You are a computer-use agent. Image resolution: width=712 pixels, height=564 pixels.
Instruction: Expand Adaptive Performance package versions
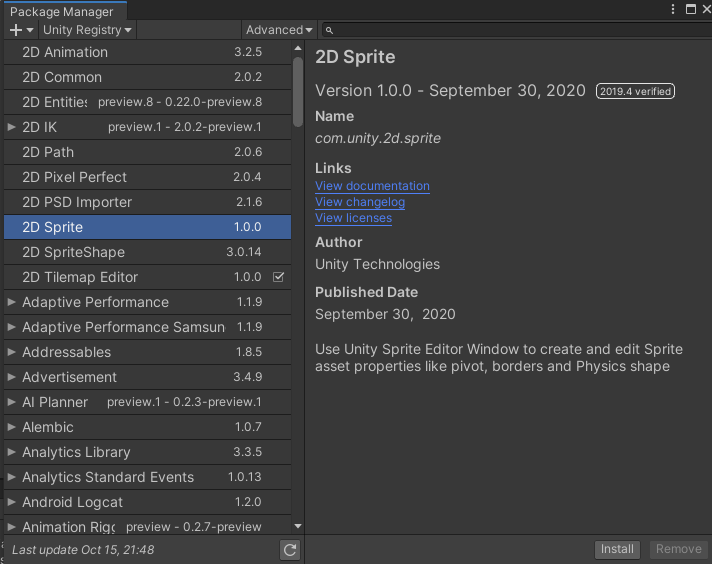pos(12,302)
